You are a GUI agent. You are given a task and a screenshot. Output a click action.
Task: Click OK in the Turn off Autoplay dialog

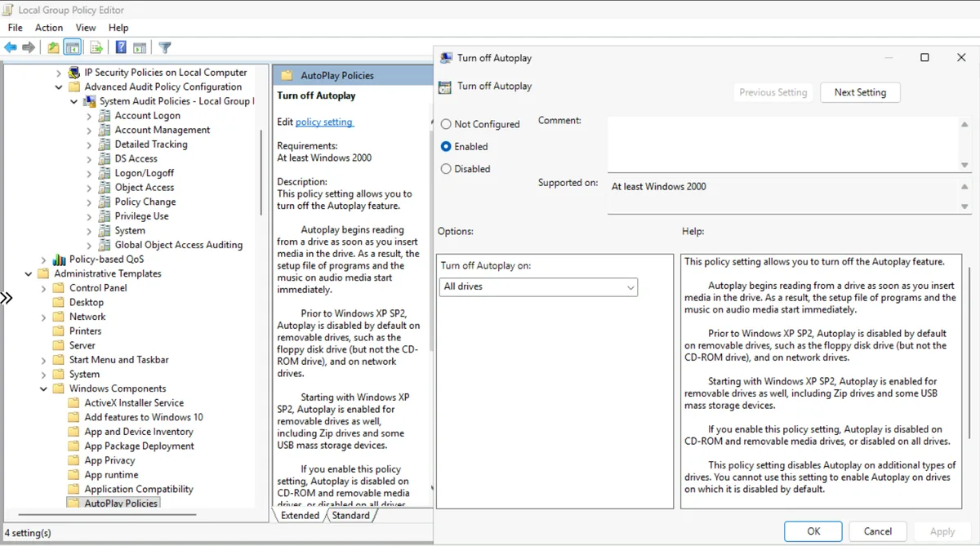point(813,531)
